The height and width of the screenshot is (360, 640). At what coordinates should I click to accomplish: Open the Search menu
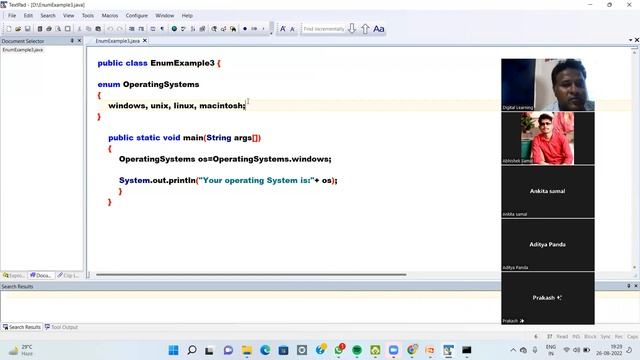(48, 16)
